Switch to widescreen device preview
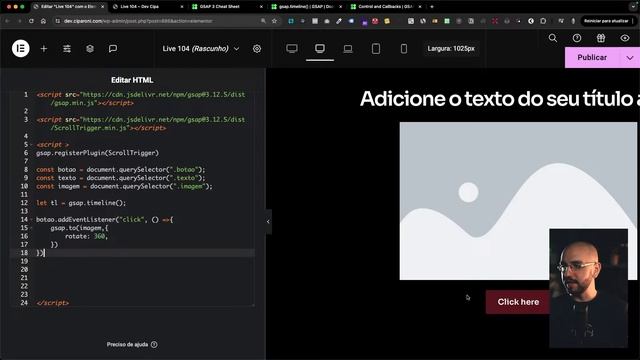 (x=292, y=49)
